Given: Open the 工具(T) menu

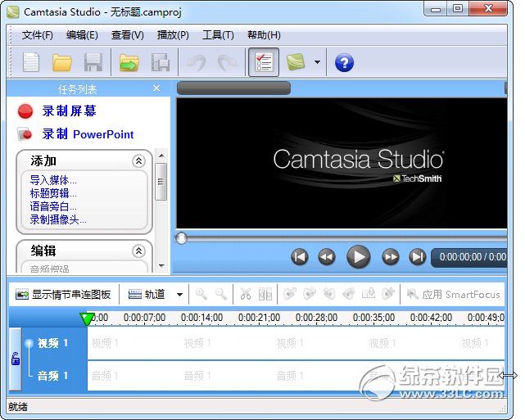Looking at the screenshot, I should point(218,35).
